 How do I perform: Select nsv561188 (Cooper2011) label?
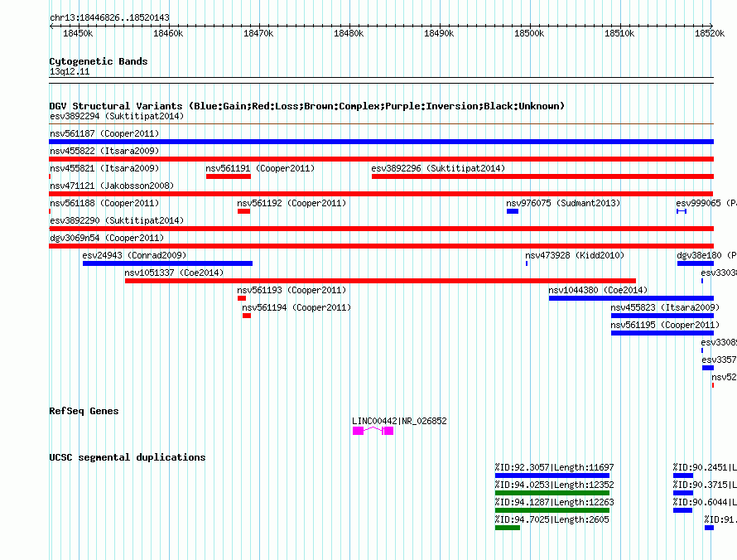coord(104,203)
